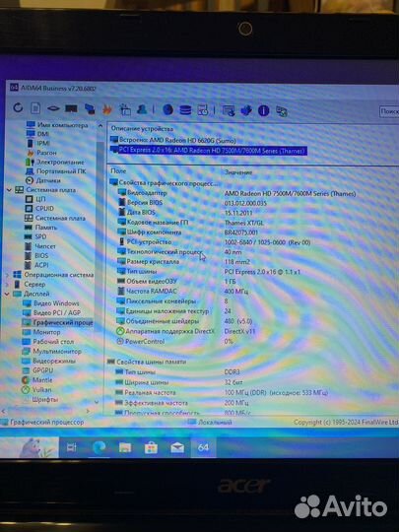Select the PCI Express 2.0 x16 Thames device row
Viewport: 399px width, 532px height.
click(213, 151)
